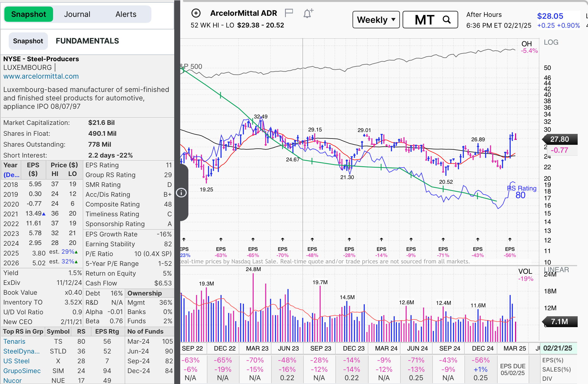Click the EPS DUE 05/02/25 cell
The width and height of the screenshot is (588, 384).
pos(513,370)
